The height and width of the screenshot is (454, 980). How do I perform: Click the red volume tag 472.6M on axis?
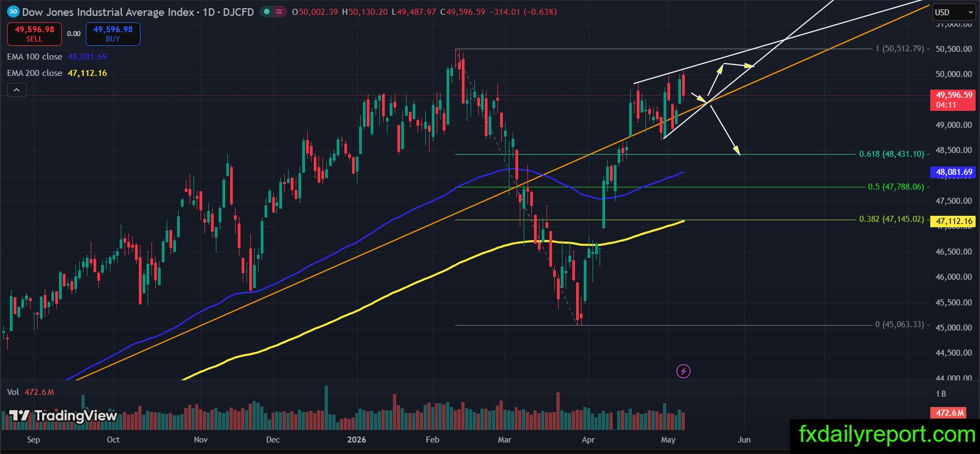(948, 413)
